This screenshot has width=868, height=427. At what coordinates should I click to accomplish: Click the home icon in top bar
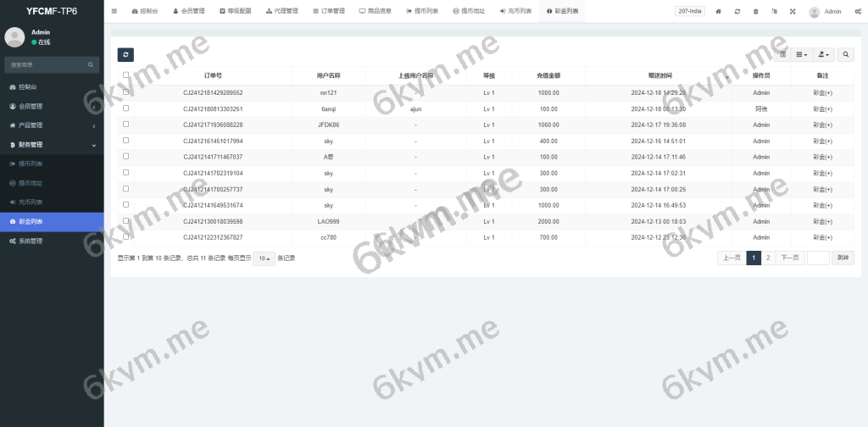pos(718,12)
